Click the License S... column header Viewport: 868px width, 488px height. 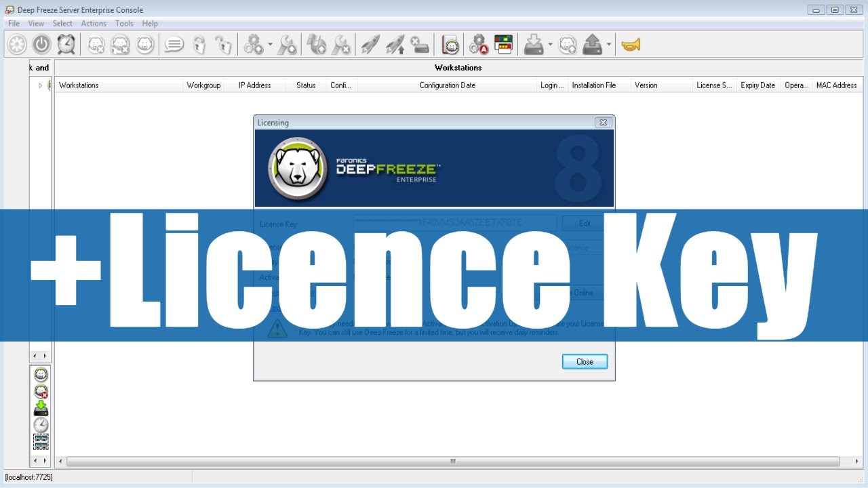point(715,85)
